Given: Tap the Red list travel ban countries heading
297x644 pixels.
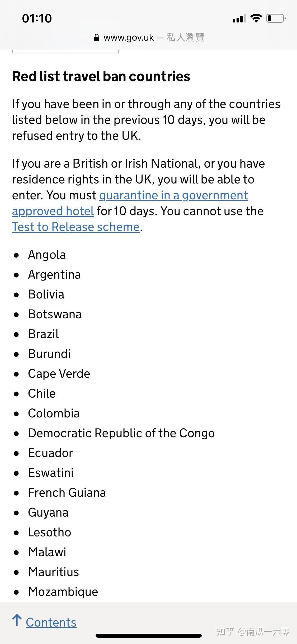Looking at the screenshot, I should (x=101, y=77).
